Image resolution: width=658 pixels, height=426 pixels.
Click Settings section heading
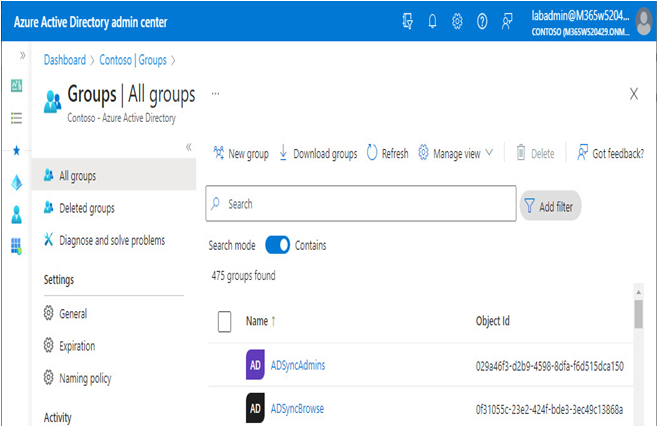[59, 280]
